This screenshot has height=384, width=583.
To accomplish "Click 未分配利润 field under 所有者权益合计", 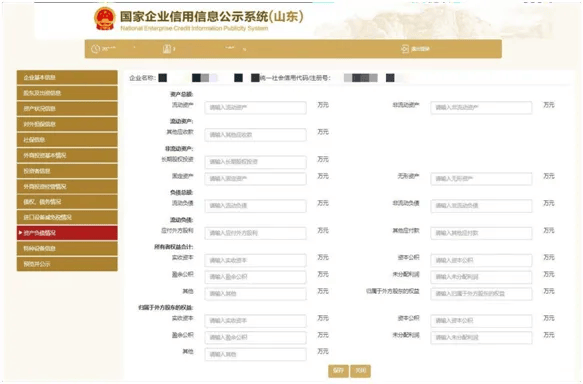I will pyautogui.click(x=481, y=277).
